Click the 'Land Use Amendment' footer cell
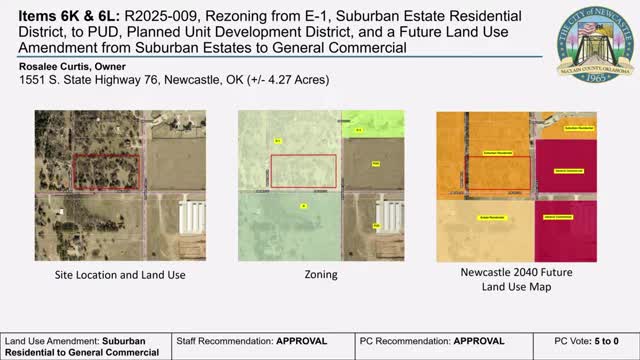640x360 pixels. pyautogui.click(x=86, y=347)
